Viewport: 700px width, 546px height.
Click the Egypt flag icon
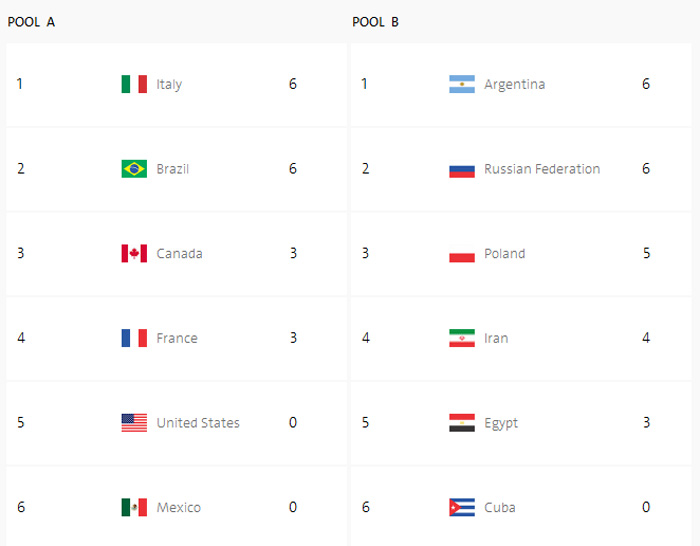(x=461, y=423)
